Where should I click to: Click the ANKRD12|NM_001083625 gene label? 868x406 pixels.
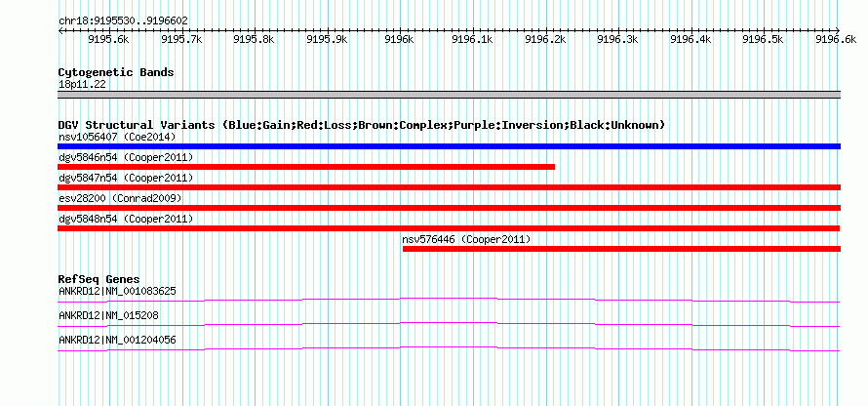(x=117, y=291)
